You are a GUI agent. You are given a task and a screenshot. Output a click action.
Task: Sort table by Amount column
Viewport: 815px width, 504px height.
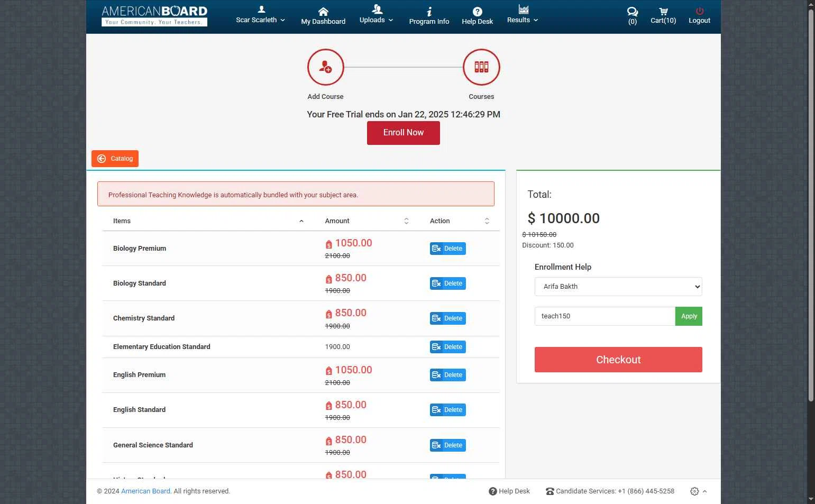pyautogui.click(x=367, y=221)
